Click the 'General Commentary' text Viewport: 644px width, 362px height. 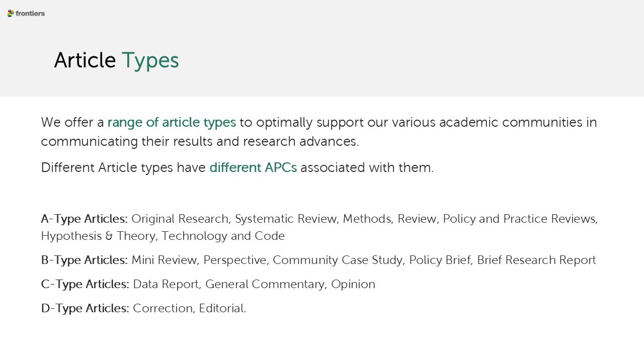pyautogui.click(x=265, y=284)
